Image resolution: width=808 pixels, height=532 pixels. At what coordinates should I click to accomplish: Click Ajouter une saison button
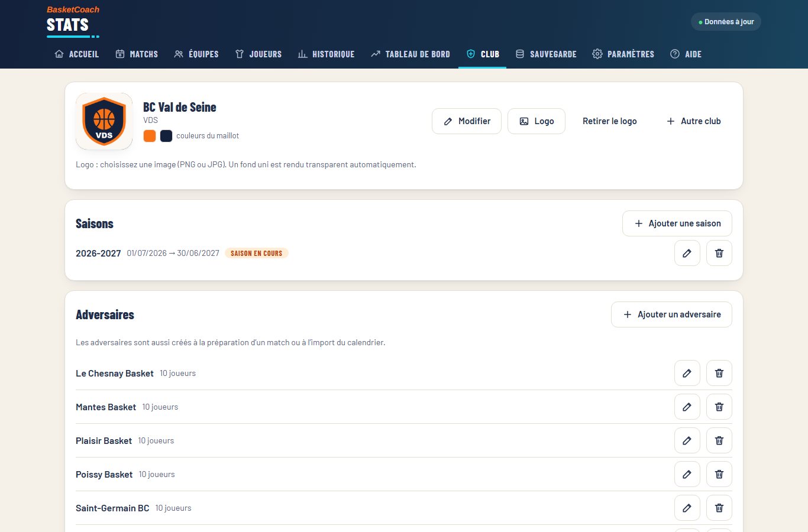click(677, 223)
